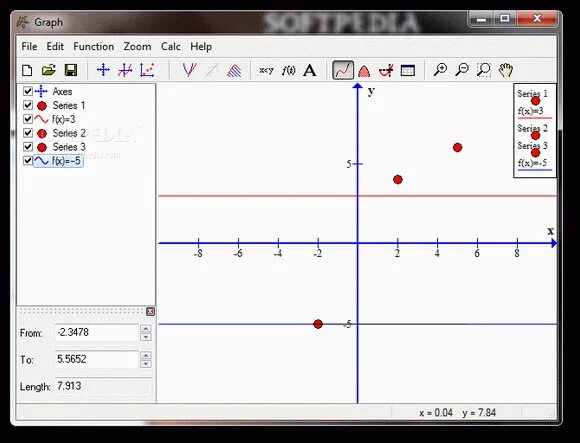The image size is (580, 443).
Task: Select f(x)=3 in the list
Action: (64, 119)
